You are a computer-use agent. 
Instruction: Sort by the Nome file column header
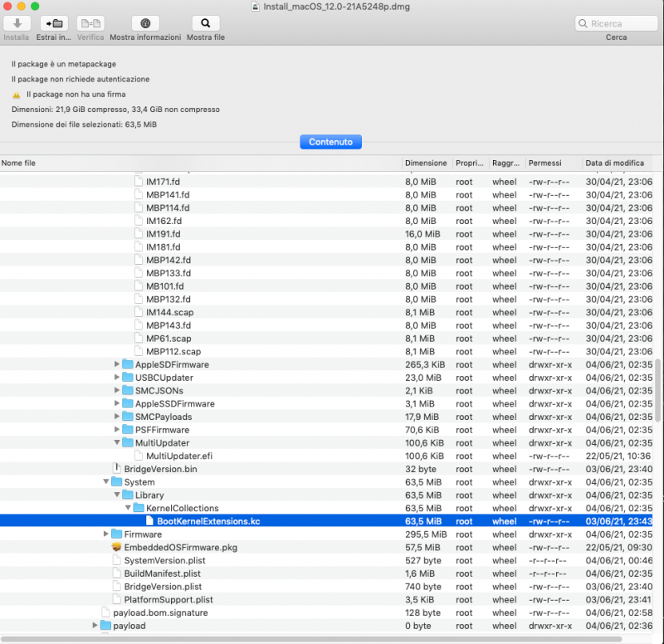pyautogui.click(x=199, y=163)
